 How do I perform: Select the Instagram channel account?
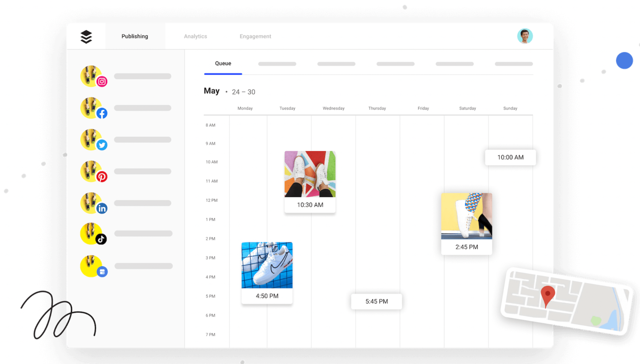pos(93,76)
